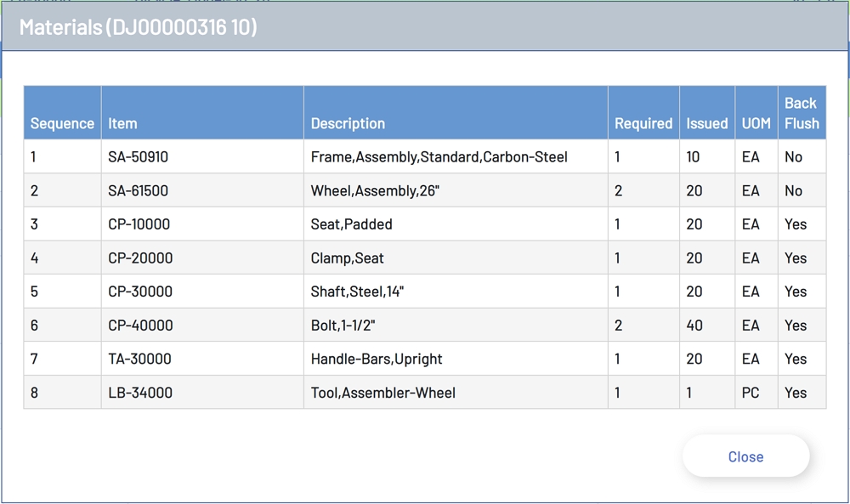Click the CP-40000 item cell
This screenshot has height=504, width=850.
(140, 326)
